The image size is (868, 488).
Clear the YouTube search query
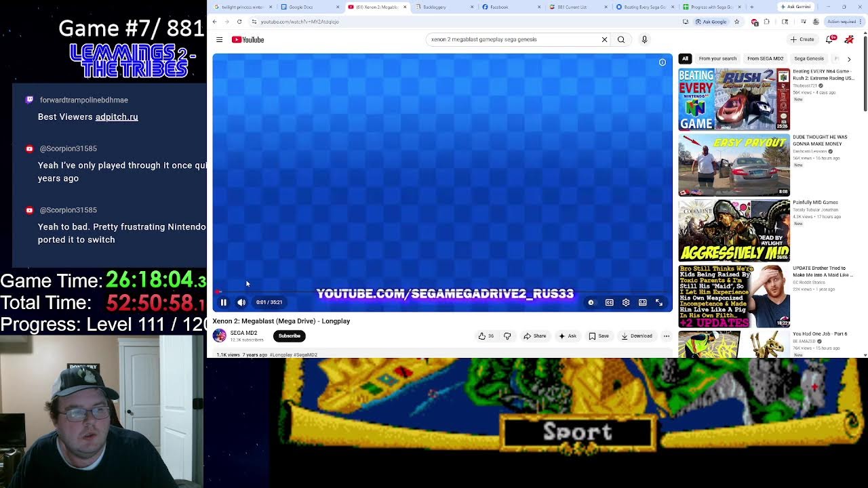tap(604, 39)
